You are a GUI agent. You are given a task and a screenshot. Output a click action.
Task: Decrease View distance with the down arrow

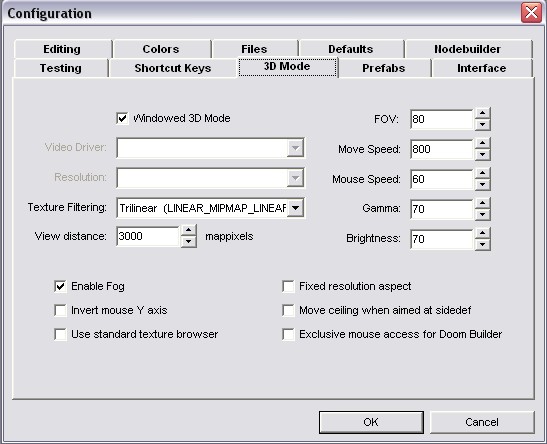(189, 241)
